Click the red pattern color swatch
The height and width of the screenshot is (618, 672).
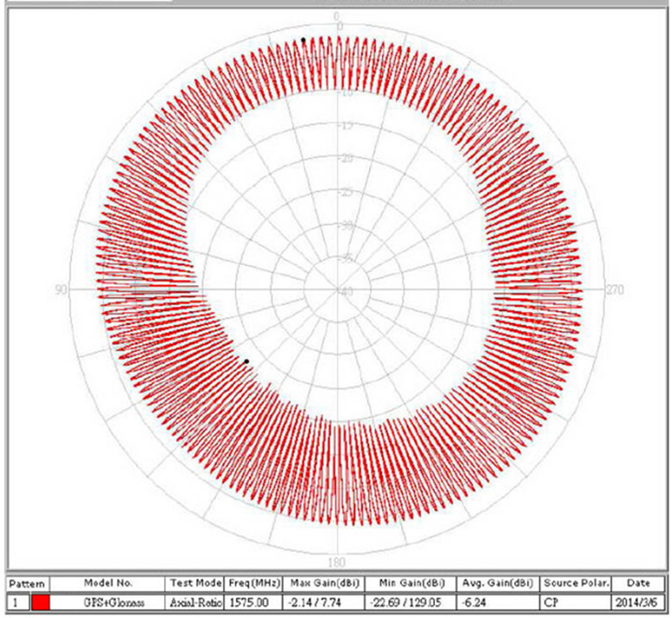pyautogui.click(x=41, y=603)
